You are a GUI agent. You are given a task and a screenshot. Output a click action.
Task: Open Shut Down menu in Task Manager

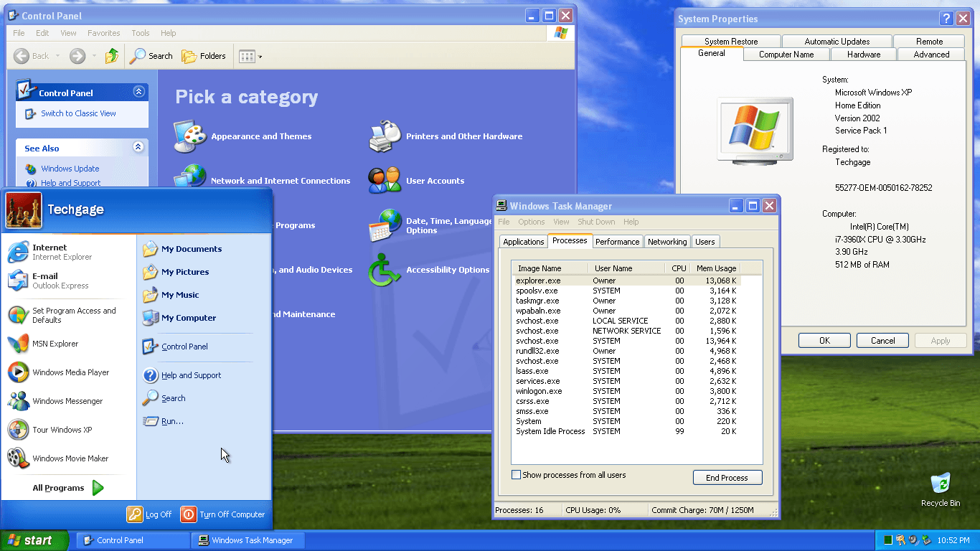click(x=596, y=222)
